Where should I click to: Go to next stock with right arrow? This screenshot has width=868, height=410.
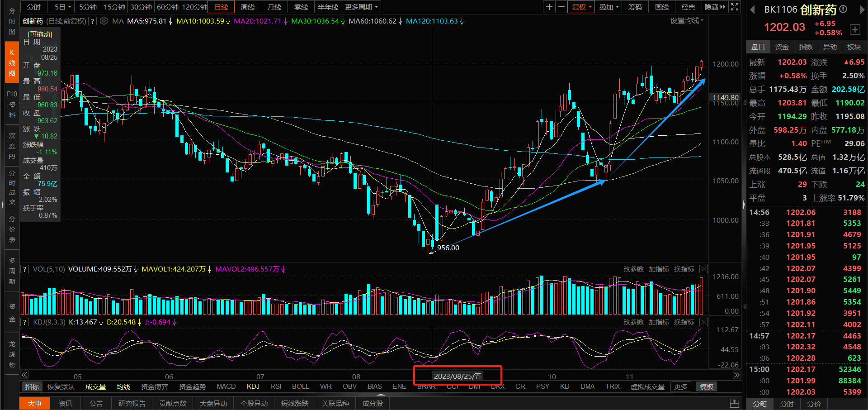tap(862, 10)
